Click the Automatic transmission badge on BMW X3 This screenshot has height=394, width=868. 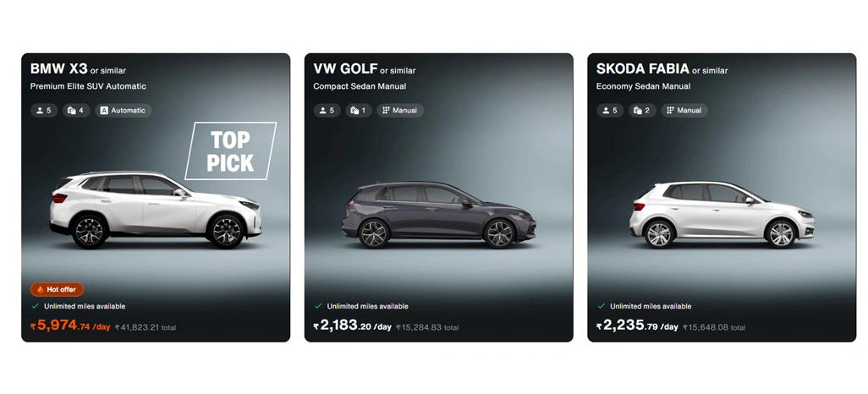[x=123, y=111]
